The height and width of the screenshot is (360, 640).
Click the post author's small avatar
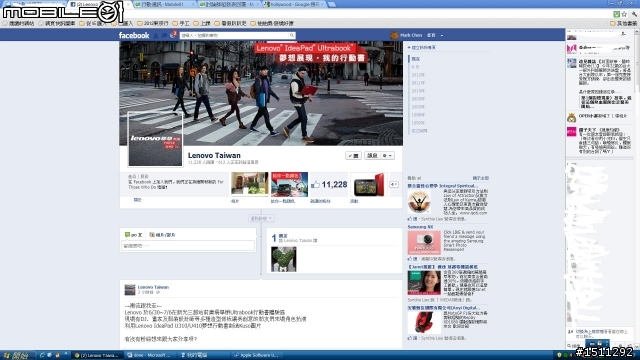click(130, 290)
